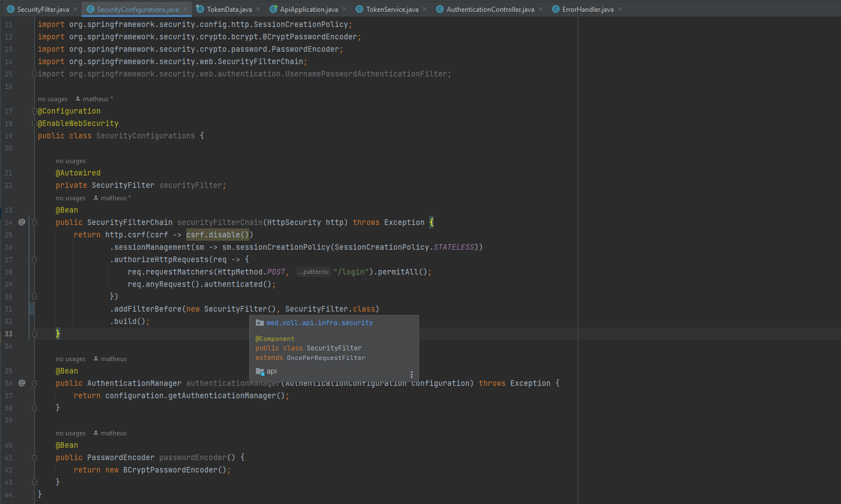Click the api module name in the popup
Image resolution: width=841 pixels, height=504 pixels.
[x=272, y=371]
